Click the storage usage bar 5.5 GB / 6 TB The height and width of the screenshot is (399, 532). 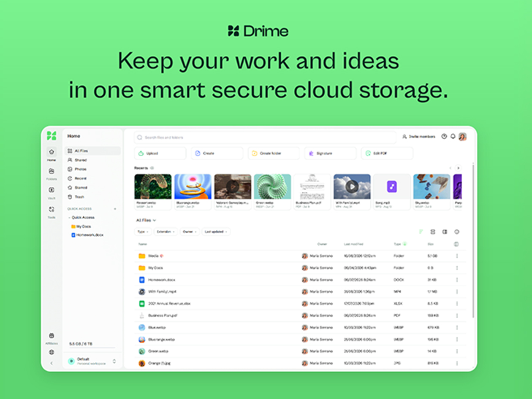point(92,345)
